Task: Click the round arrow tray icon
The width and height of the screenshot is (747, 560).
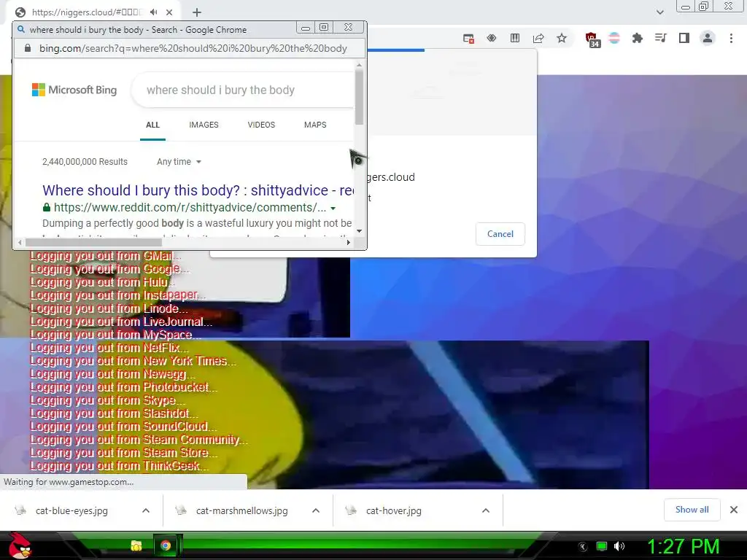Action: [582, 547]
